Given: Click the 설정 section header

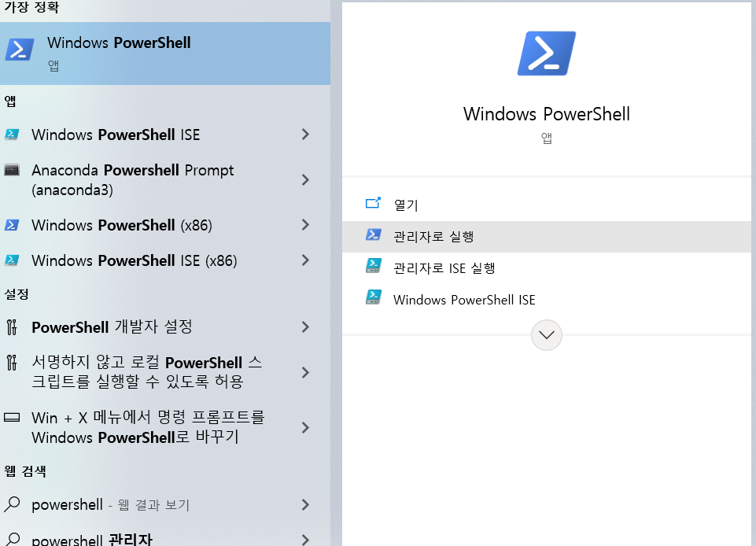Looking at the screenshot, I should pos(17,293).
